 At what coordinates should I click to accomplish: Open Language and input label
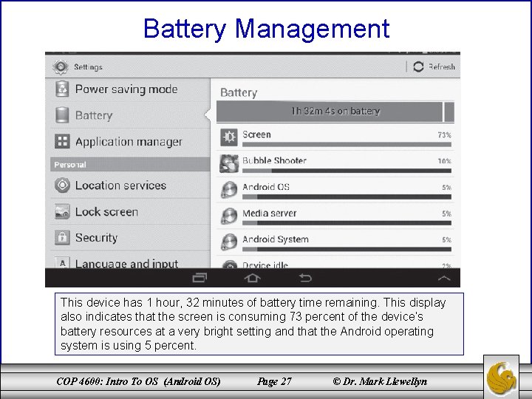(126, 264)
